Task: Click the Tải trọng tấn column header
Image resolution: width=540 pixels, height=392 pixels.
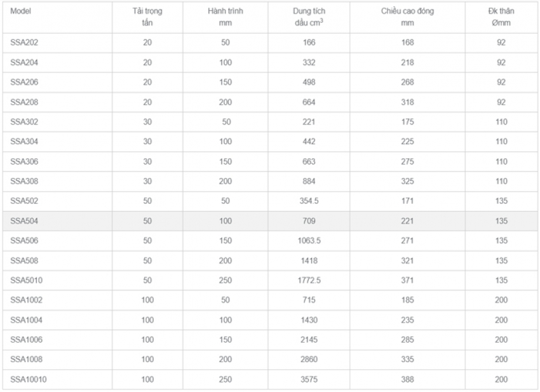Action: [147, 17]
